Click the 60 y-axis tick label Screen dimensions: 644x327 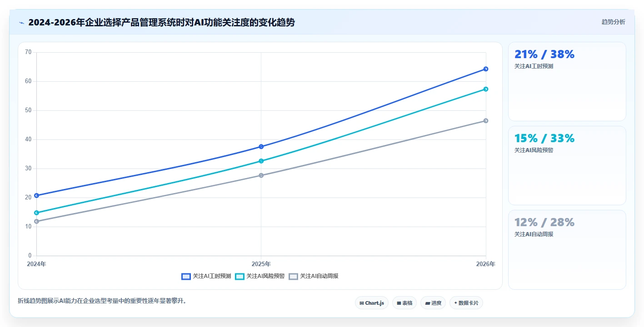(x=28, y=81)
